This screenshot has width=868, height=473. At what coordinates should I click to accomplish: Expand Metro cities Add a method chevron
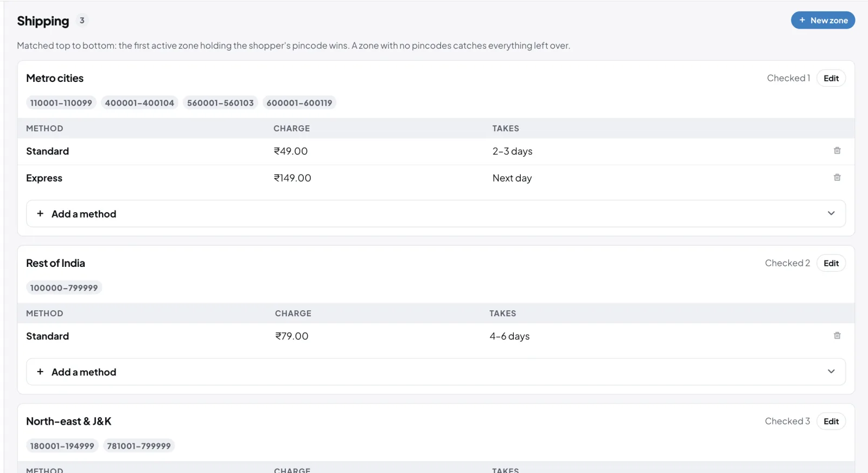pyautogui.click(x=831, y=213)
